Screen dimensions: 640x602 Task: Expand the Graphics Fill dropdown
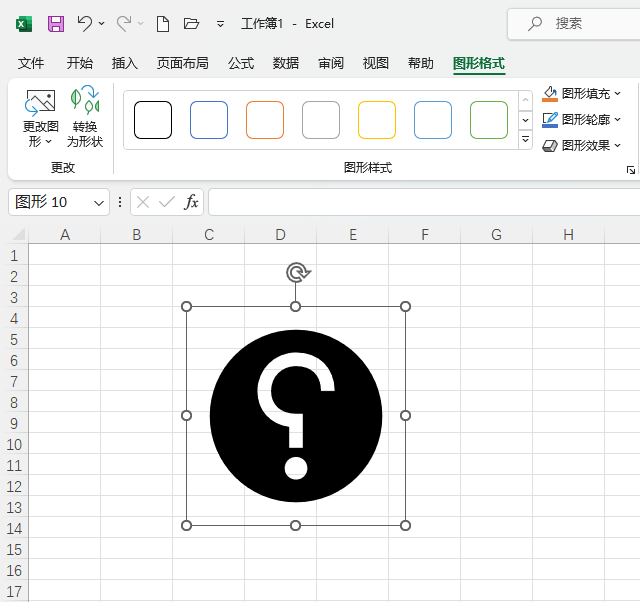pyautogui.click(x=617, y=93)
